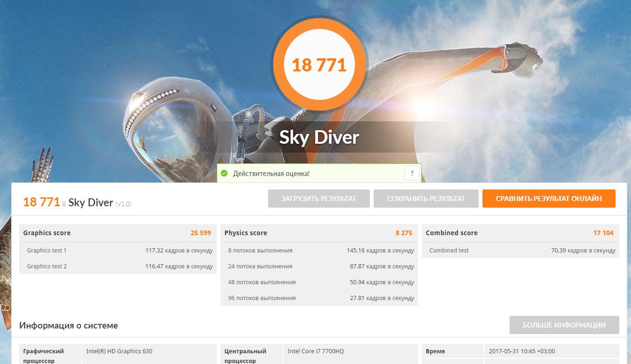
Task: Select the Graphics test 2 row
Action: pos(118,266)
